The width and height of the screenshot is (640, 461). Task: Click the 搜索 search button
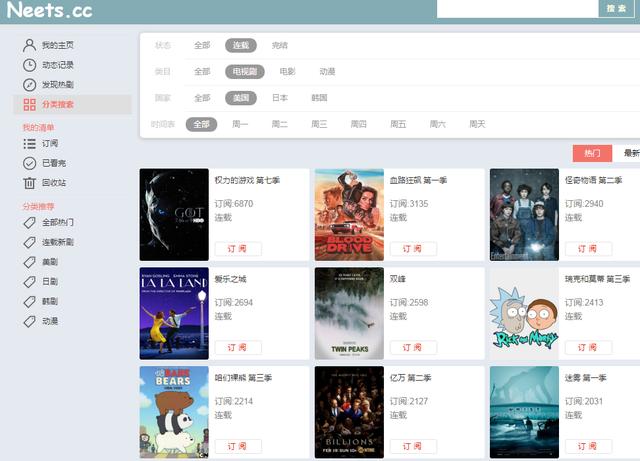(616, 9)
